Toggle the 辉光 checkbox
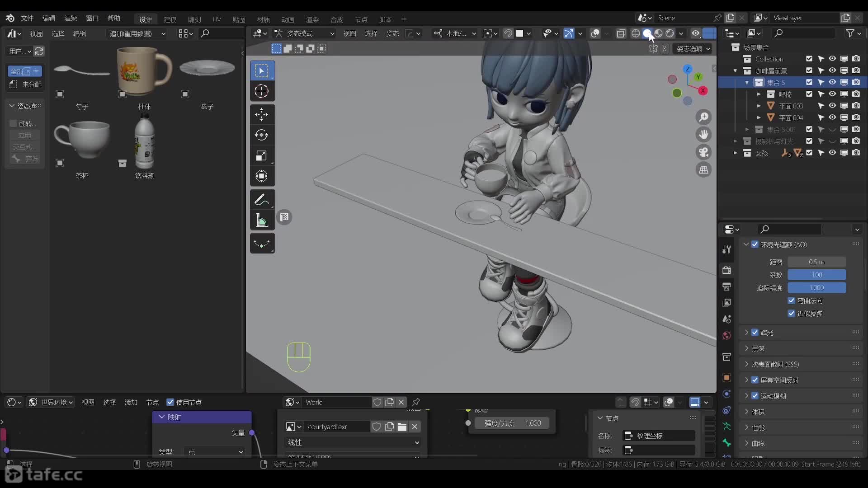The image size is (868, 488). (x=755, y=333)
